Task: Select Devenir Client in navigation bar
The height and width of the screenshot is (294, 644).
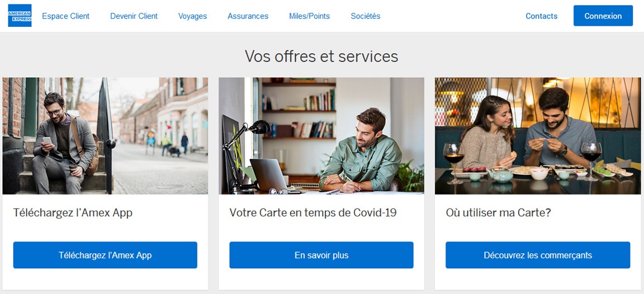Action: coord(134,16)
